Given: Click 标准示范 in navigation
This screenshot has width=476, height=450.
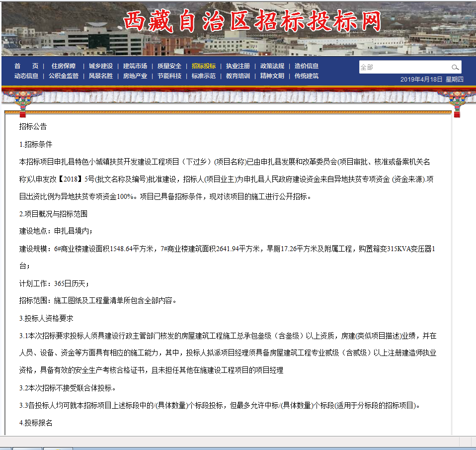Looking at the screenshot, I should [204, 76].
